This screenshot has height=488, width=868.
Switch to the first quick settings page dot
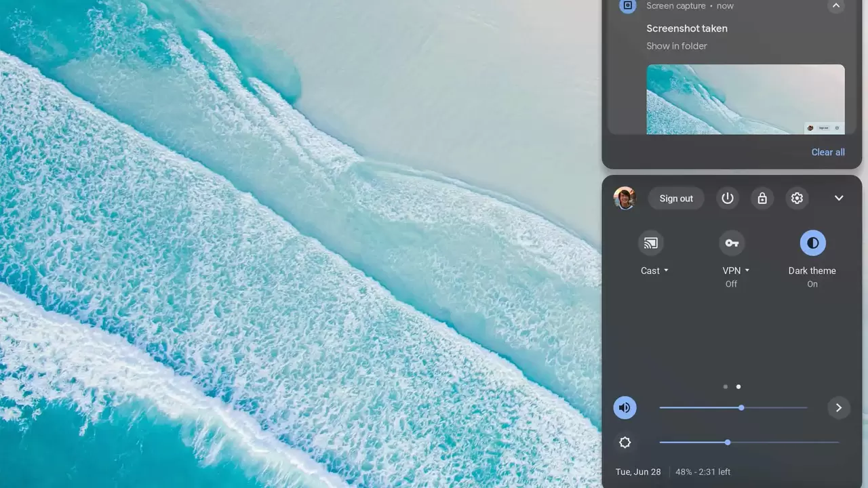pos(726,387)
